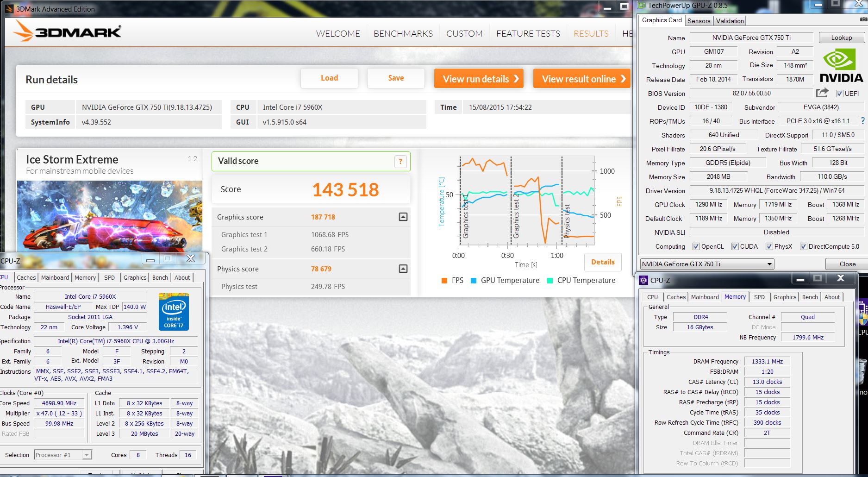The image size is (868, 477).
Task: Toggle the PhysX checkbox in GPU-Z
Action: tap(769, 246)
